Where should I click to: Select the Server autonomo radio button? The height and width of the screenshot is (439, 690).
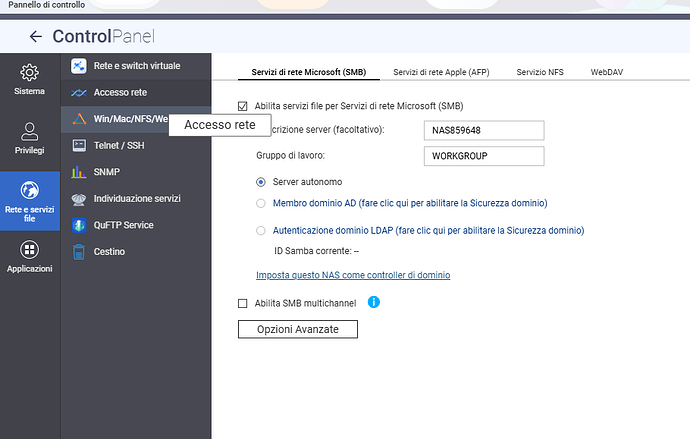point(262,182)
